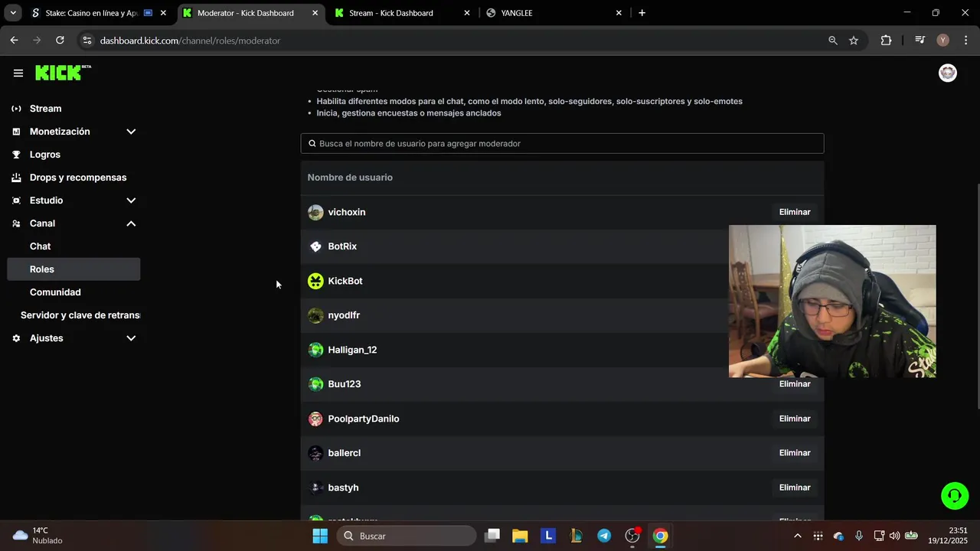
Task: Remove ballercl as moderator
Action: (x=795, y=453)
